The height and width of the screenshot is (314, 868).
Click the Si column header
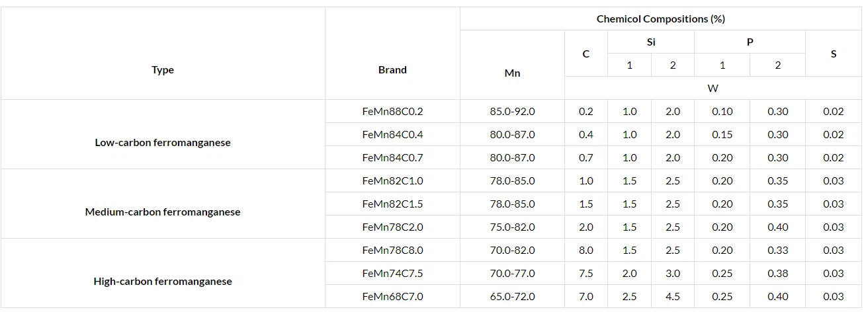(651, 42)
